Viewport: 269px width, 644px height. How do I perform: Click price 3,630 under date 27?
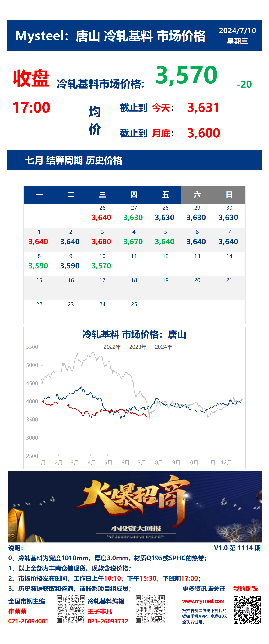click(x=133, y=218)
